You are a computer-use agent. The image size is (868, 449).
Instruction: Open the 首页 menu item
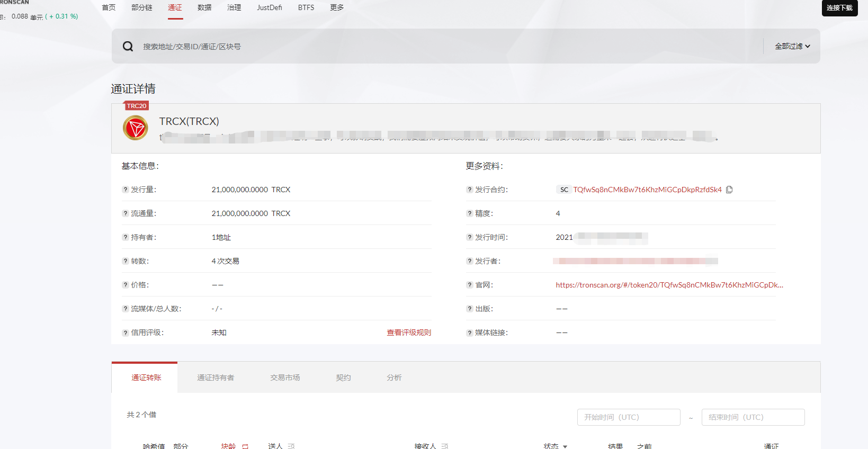click(109, 7)
